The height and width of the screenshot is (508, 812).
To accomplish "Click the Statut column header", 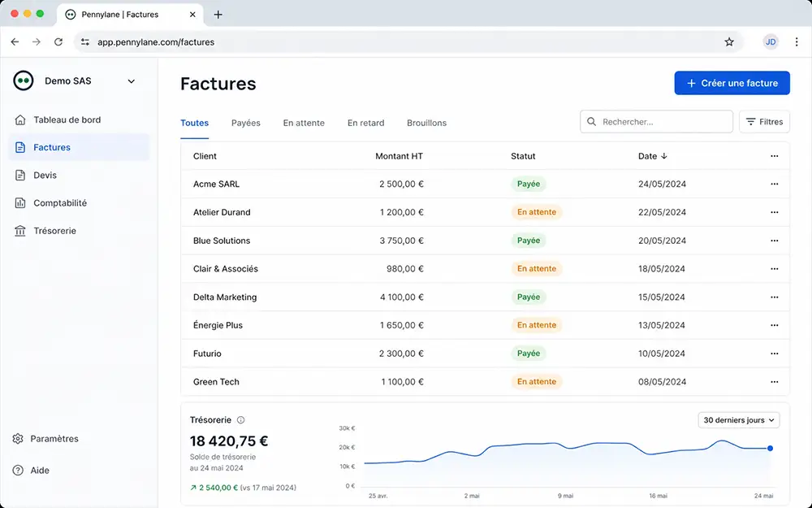I will (x=523, y=156).
